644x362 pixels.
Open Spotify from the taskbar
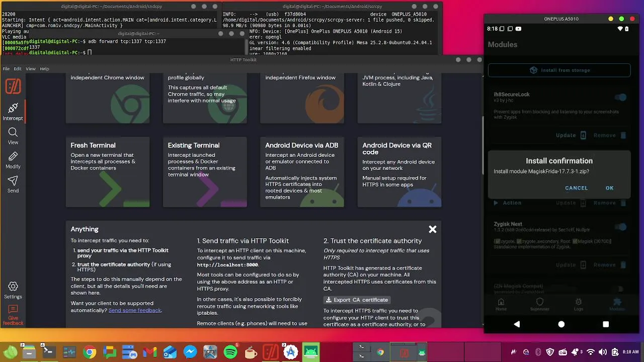pyautogui.click(x=230, y=352)
